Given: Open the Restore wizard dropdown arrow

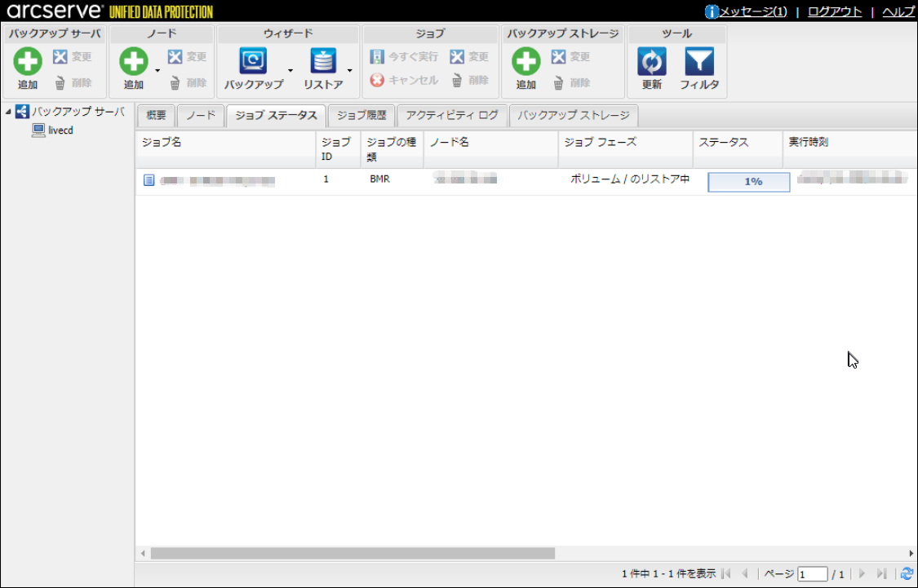Looking at the screenshot, I should (x=350, y=70).
